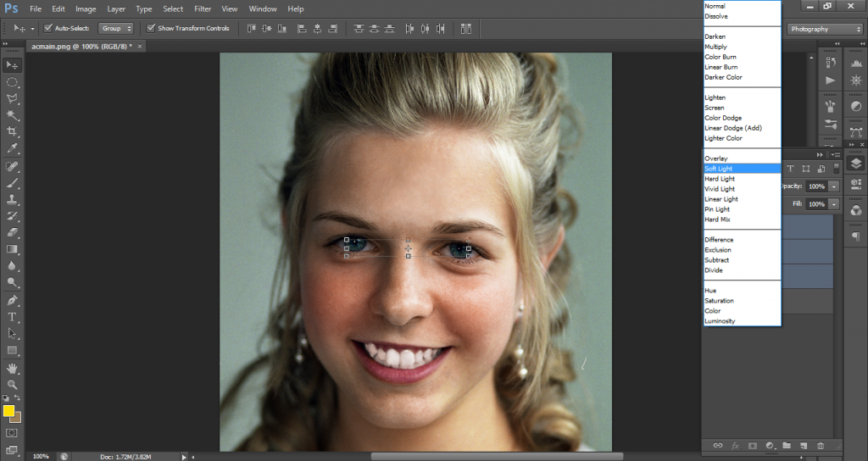868x461 pixels.
Task: Click the tan background color swatch
Action: click(17, 418)
